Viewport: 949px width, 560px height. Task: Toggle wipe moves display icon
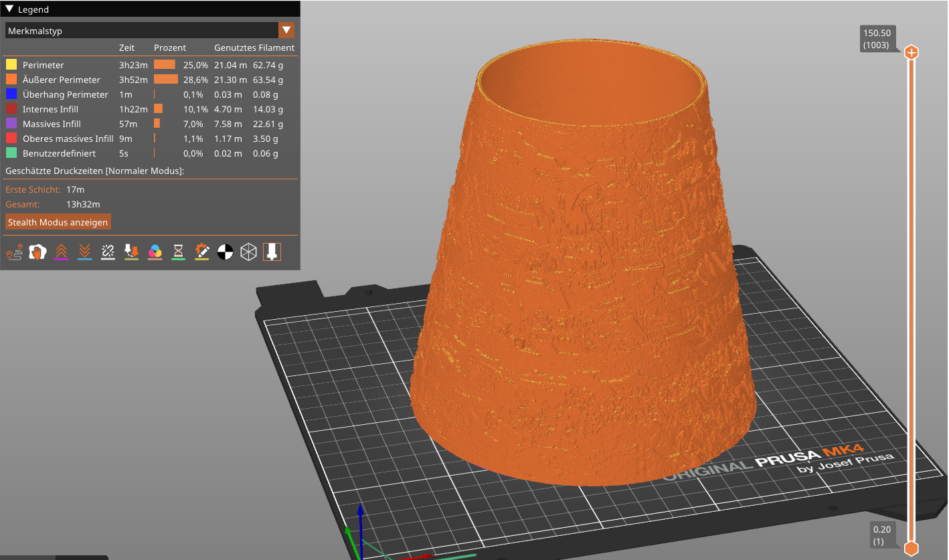coord(37,252)
